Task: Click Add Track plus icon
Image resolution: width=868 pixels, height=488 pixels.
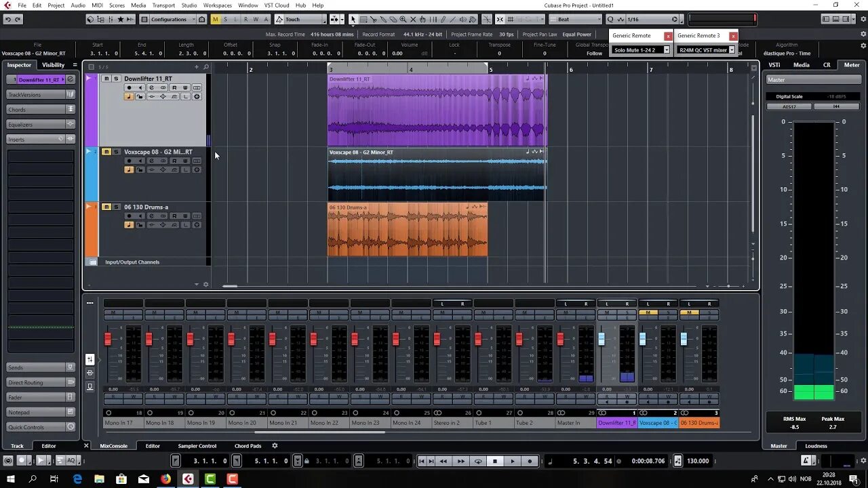Action: [x=197, y=67]
